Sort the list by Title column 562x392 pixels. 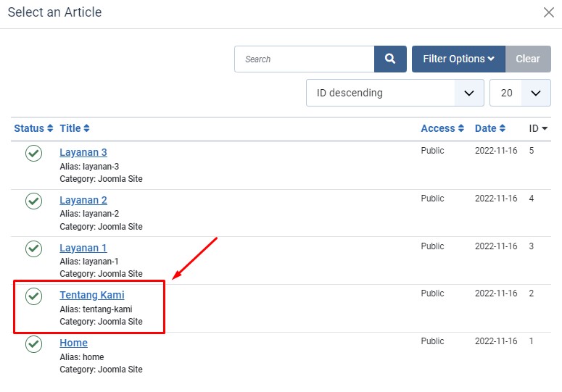pyautogui.click(x=75, y=128)
